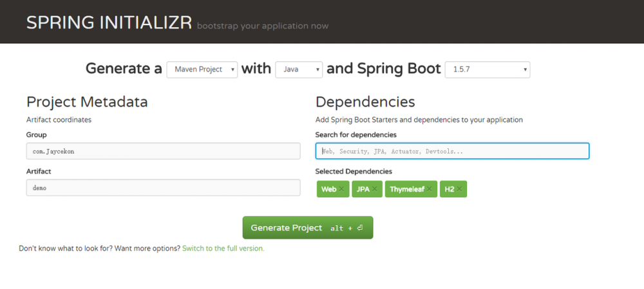Screen dimensions: 644x289
Task: Delete the H2 dependency via its x icon
Action: [460, 189]
